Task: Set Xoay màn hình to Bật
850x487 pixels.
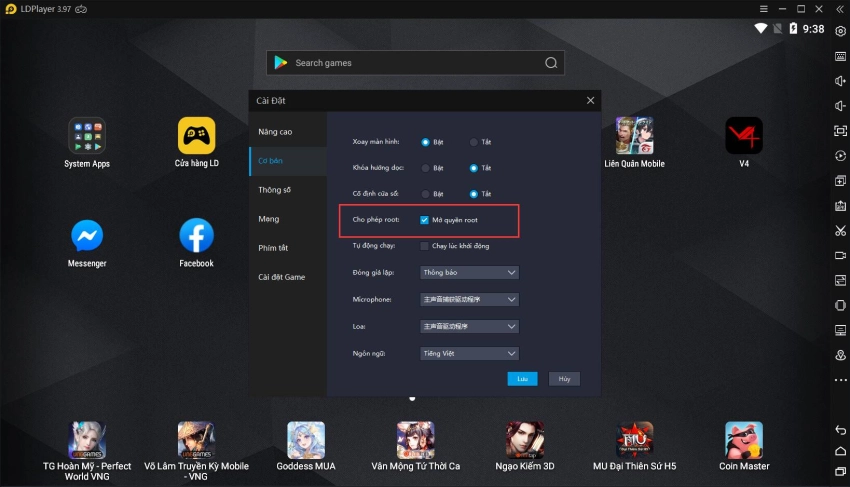Action: tap(425, 142)
